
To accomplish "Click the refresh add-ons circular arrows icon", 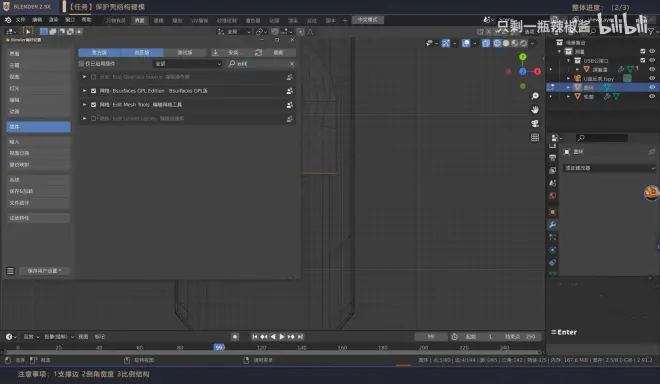I will click(258, 52).
